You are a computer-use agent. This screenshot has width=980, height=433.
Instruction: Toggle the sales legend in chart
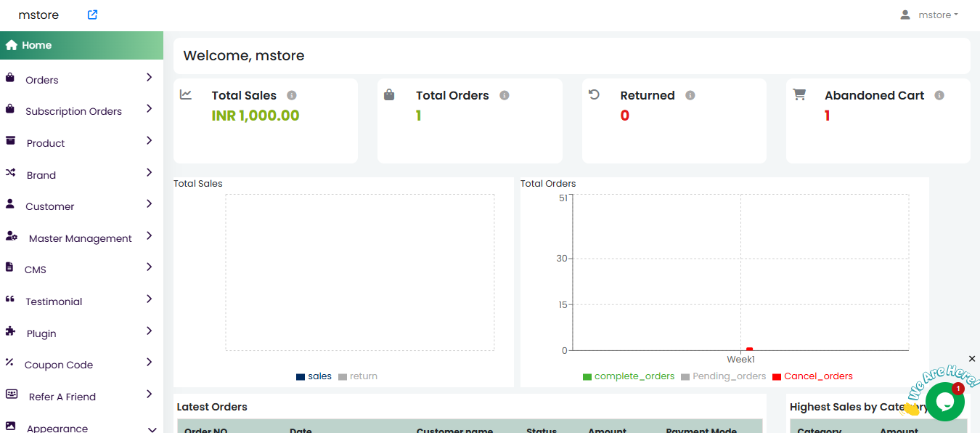pyautogui.click(x=314, y=376)
